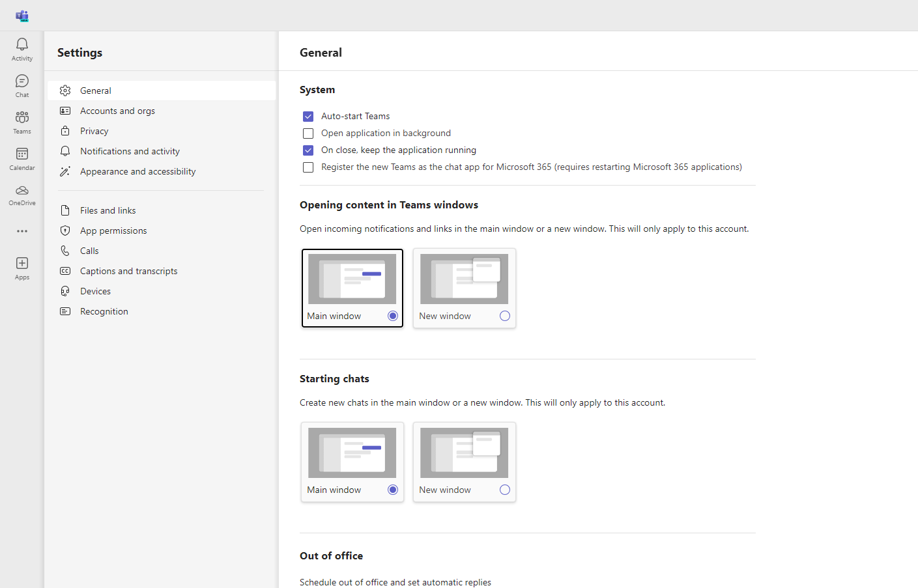Image resolution: width=918 pixels, height=588 pixels.
Task: Click the Captions CC icon
Action: pos(65,271)
